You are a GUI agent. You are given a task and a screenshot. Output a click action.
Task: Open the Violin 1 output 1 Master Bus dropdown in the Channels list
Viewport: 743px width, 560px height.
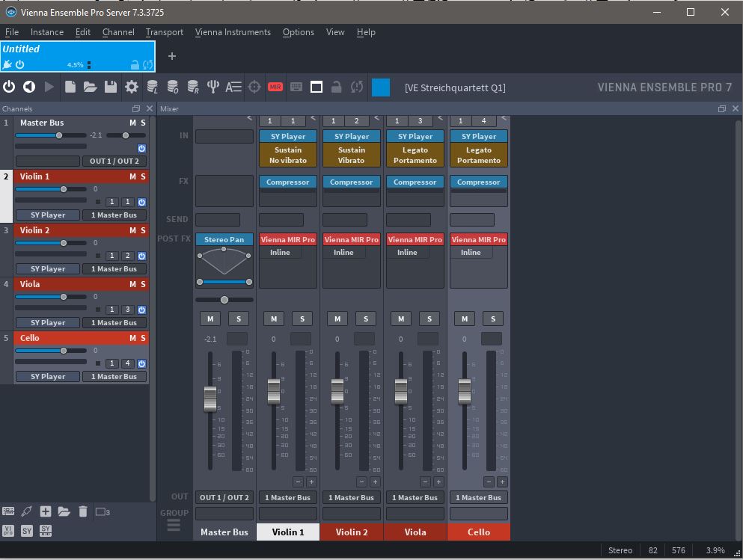pos(114,215)
